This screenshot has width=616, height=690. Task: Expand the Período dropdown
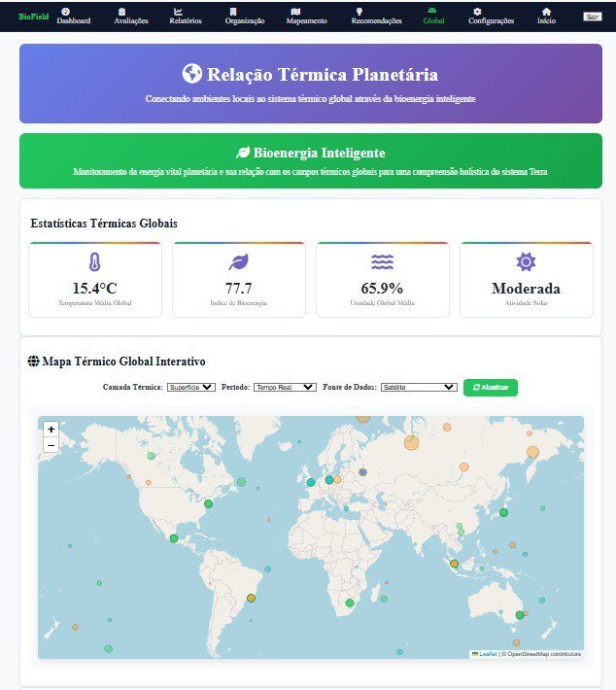coord(284,387)
